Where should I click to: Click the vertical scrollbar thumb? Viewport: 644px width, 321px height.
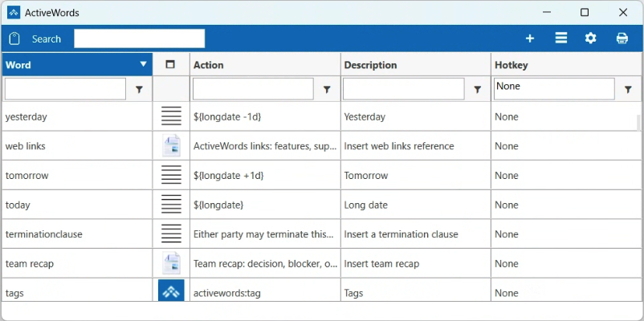click(x=639, y=123)
